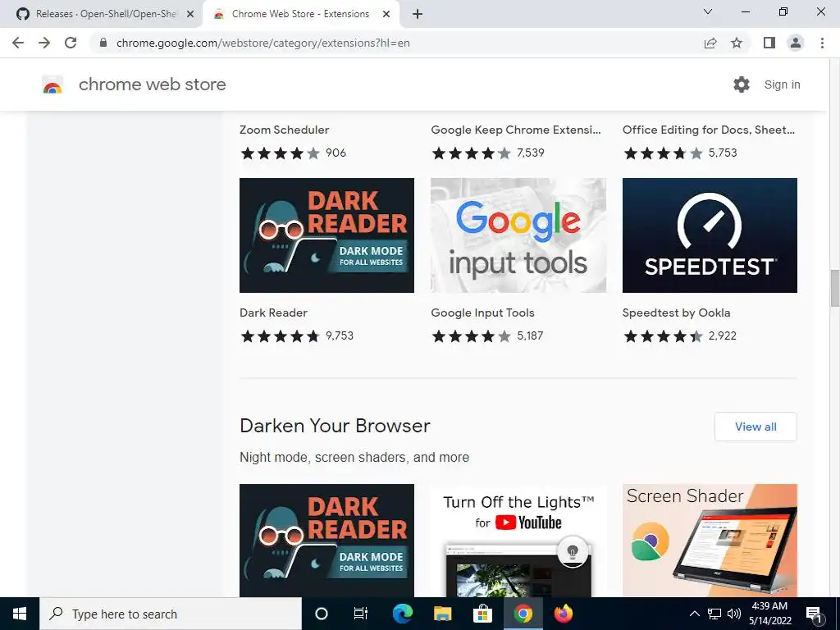The image size is (840, 630).
Task: Open the Screen Shader thumbnail
Action: [710, 541]
